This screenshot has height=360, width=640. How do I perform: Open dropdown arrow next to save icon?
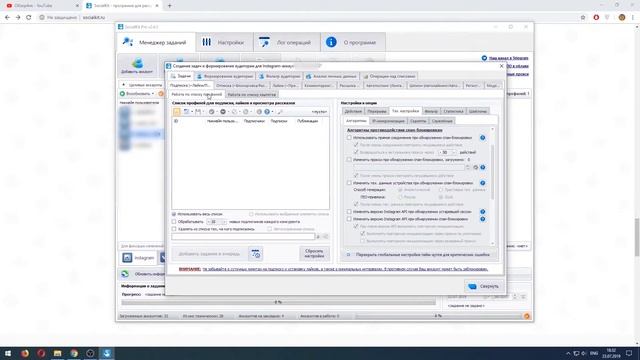coord(203,111)
